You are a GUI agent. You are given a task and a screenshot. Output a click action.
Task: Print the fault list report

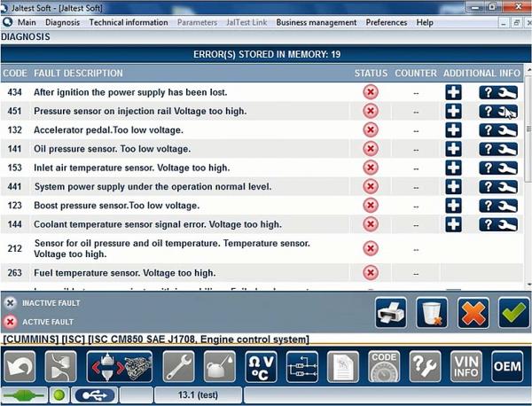pyautogui.click(x=391, y=312)
